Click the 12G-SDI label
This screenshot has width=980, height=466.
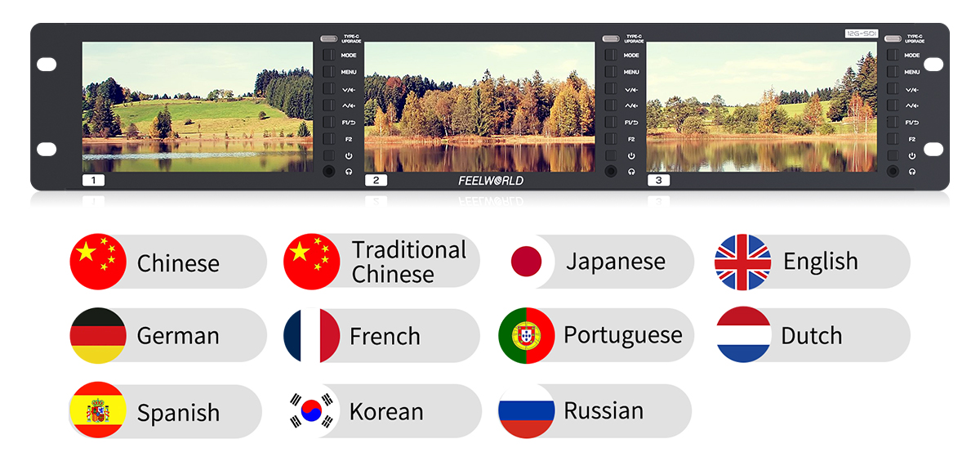pyautogui.click(x=861, y=34)
